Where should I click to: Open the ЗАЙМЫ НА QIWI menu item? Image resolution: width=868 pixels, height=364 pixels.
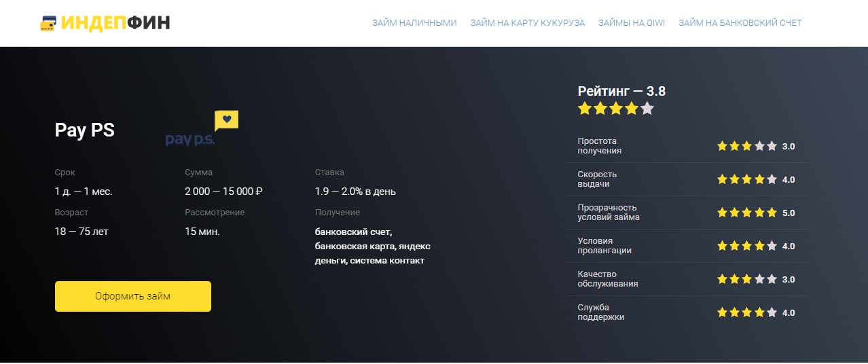click(632, 23)
